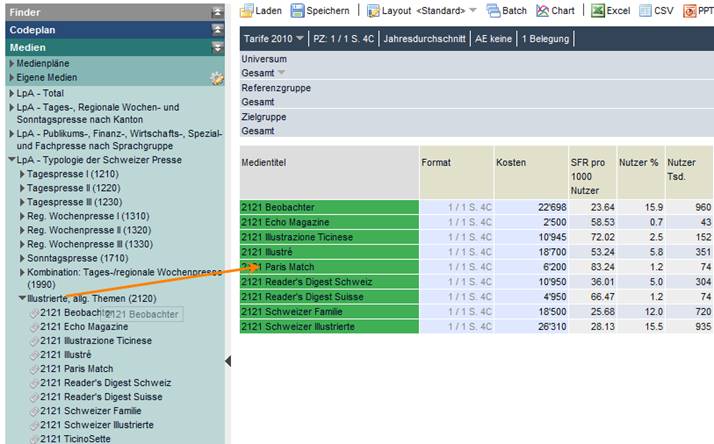
Task: Click the gear icon beside Eigene Medien
Action: click(x=217, y=78)
